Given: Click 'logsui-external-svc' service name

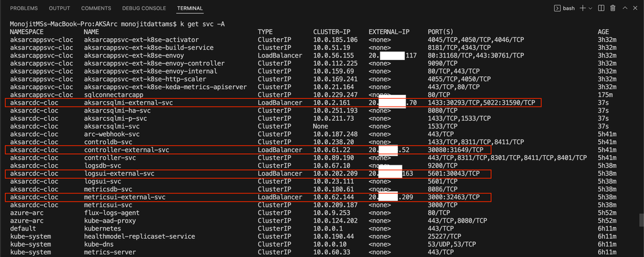Looking at the screenshot, I should tap(119, 174).
